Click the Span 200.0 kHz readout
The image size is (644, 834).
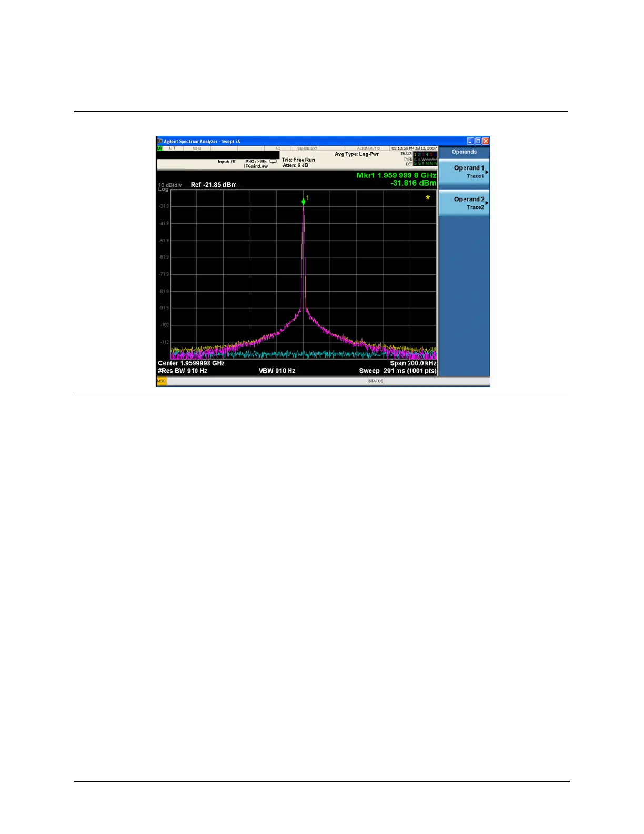pyautogui.click(x=413, y=363)
